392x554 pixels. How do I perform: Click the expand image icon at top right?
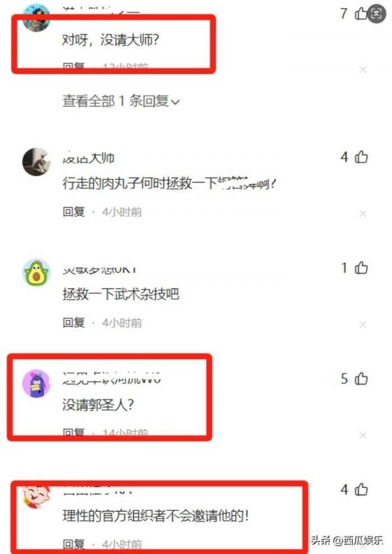pos(376,14)
